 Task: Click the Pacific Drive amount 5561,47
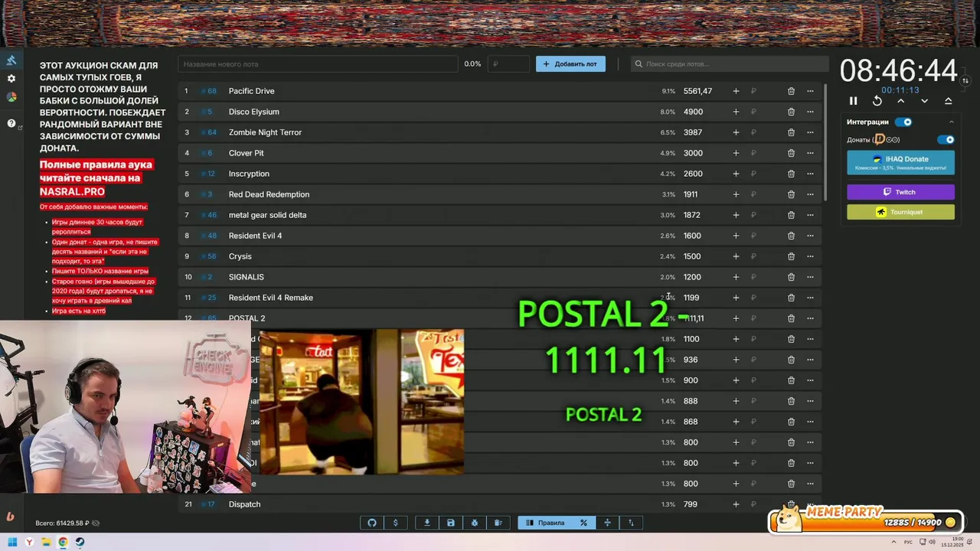[x=697, y=91]
